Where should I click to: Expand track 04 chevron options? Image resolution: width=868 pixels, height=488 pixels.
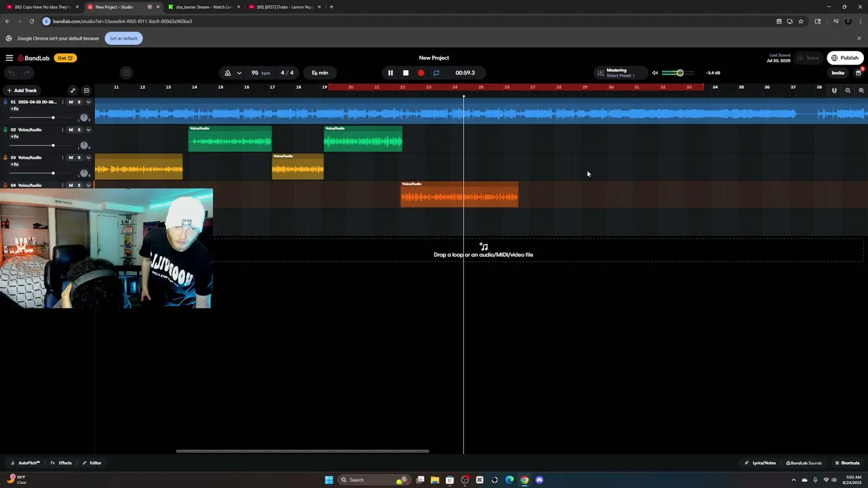88,185
